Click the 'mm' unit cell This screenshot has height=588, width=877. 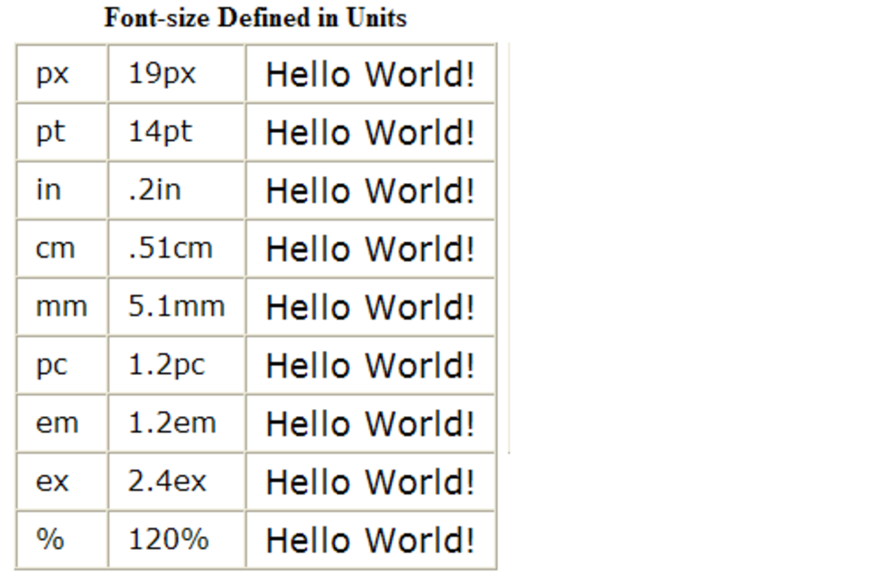61,306
